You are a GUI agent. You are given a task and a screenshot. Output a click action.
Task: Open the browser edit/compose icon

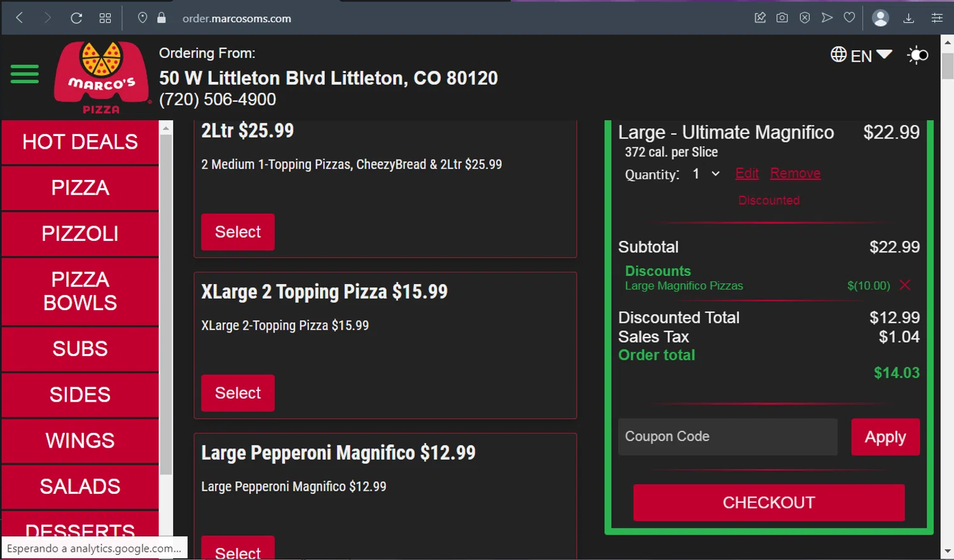click(x=760, y=18)
